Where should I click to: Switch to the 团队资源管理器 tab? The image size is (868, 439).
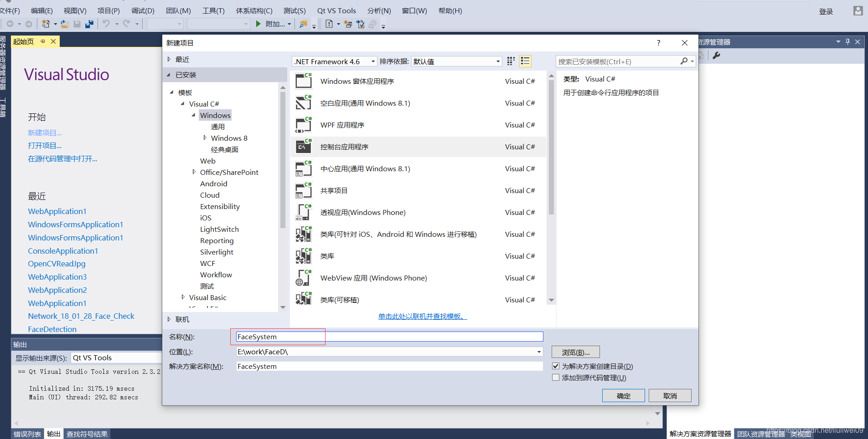[761, 434]
